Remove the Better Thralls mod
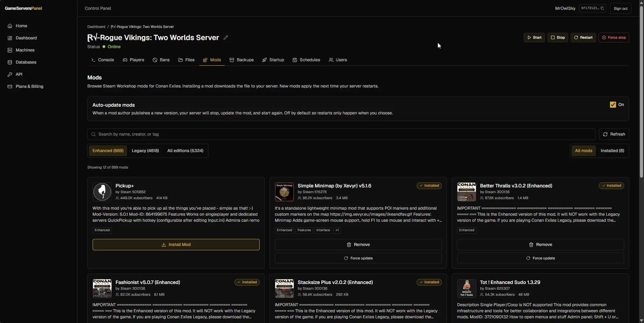The width and height of the screenshot is (644, 323). pyautogui.click(x=540, y=245)
